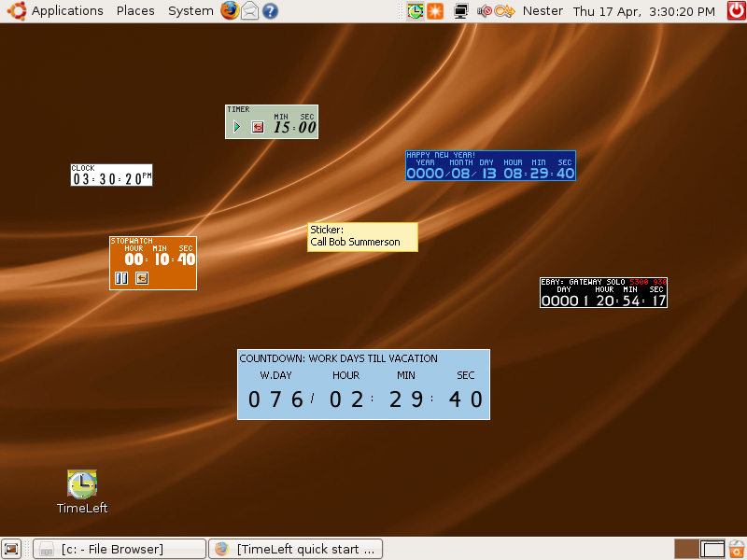This screenshot has height=560, width=747.
Task: Select the Sticker note 'Call Bob Summerson'
Action: pyautogui.click(x=362, y=237)
